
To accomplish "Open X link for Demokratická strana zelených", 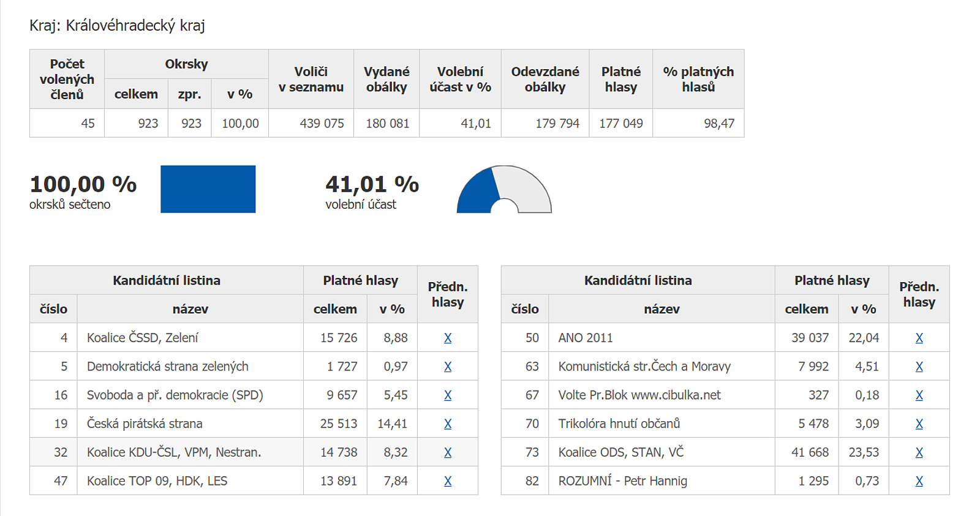I will [448, 367].
